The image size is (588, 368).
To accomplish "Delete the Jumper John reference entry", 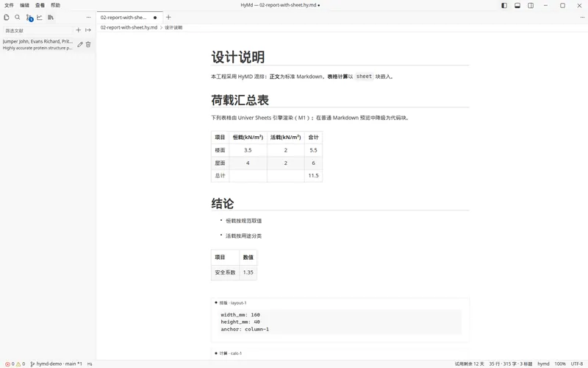I will pyautogui.click(x=88, y=44).
